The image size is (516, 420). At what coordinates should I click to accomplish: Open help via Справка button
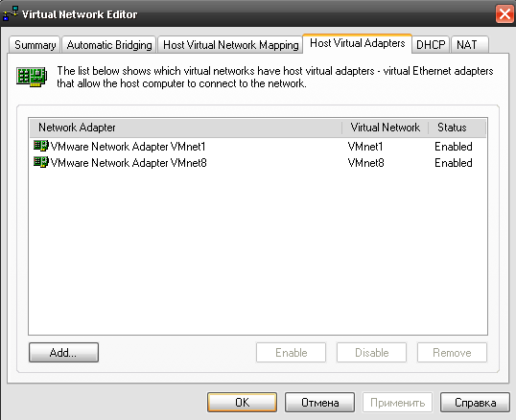coord(475,402)
